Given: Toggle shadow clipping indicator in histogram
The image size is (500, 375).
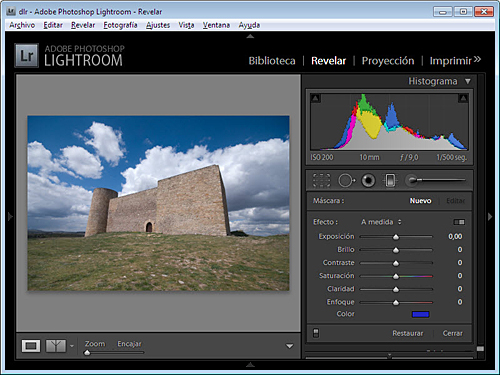Looking at the screenshot, I should pos(315,98).
